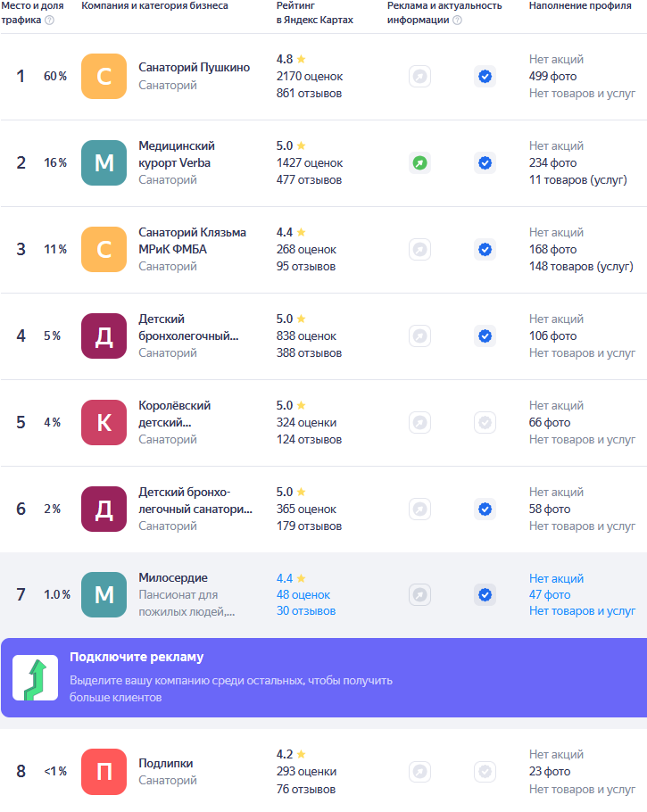The width and height of the screenshot is (647, 812).
Task: Click the help icon next to 'трафика'
Action: 49,21
